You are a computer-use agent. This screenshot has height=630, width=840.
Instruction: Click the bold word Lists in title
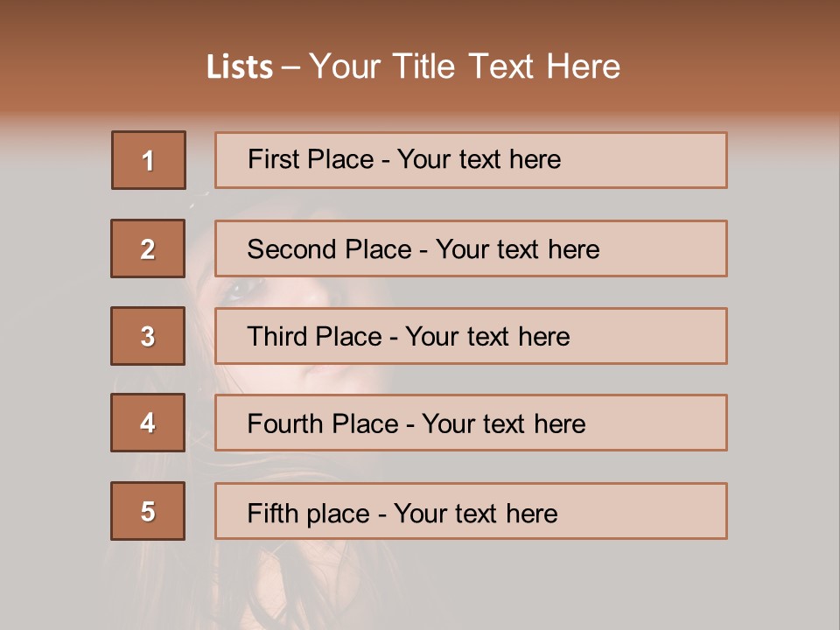pyautogui.click(x=240, y=67)
